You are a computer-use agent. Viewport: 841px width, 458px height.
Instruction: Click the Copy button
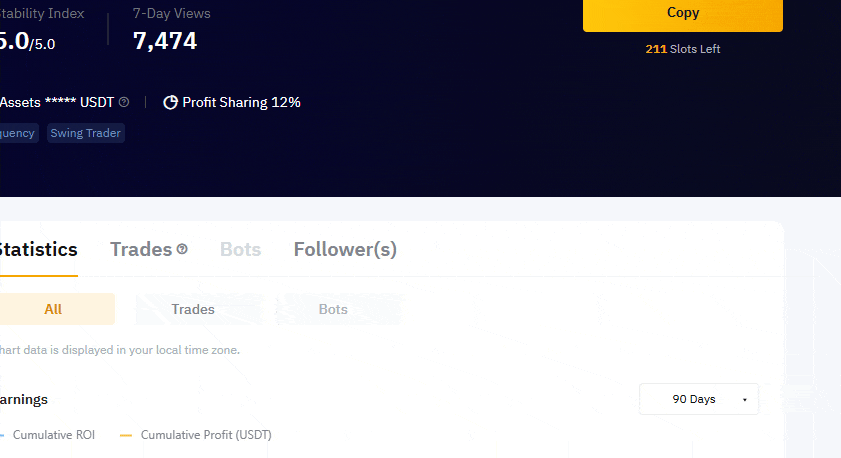point(682,14)
